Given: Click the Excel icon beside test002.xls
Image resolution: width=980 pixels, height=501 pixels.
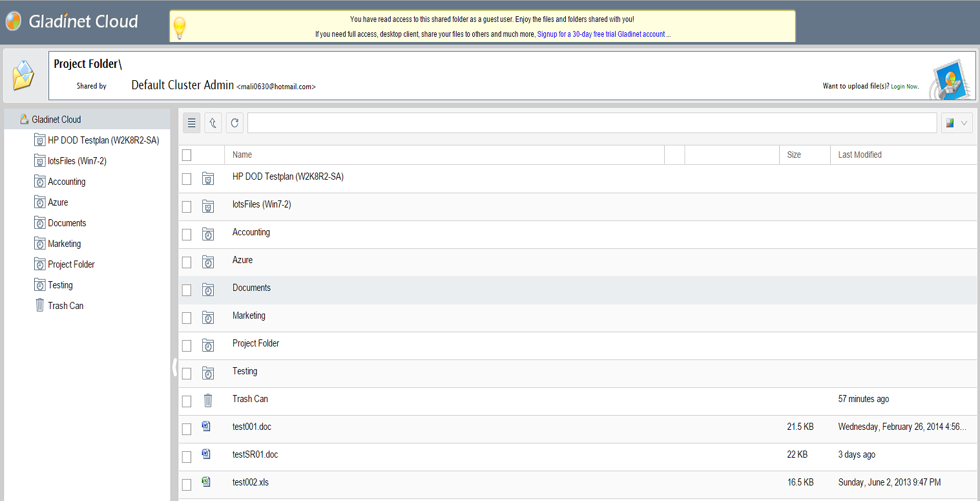Looking at the screenshot, I should pyautogui.click(x=207, y=483).
